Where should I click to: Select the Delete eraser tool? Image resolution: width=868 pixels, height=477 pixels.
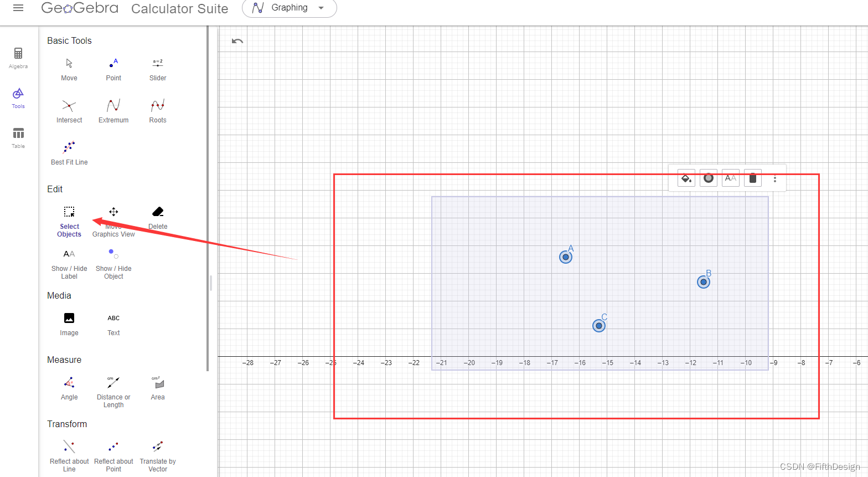pyautogui.click(x=158, y=218)
